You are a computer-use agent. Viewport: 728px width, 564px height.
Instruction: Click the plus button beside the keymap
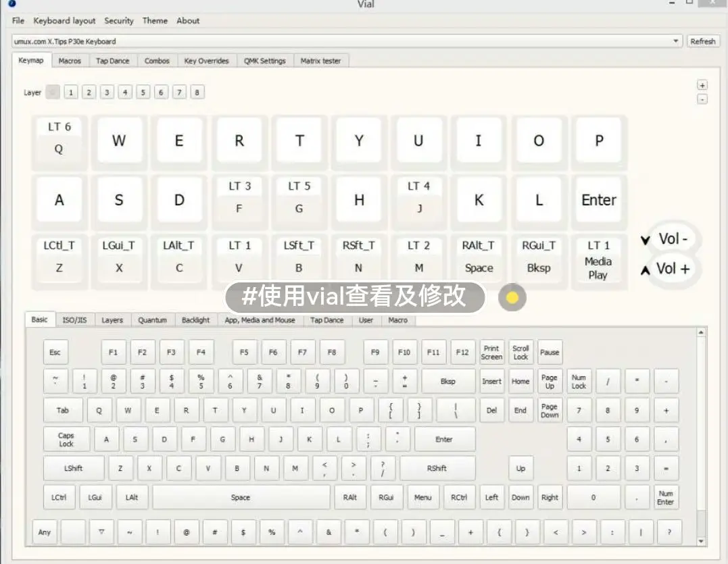point(702,86)
